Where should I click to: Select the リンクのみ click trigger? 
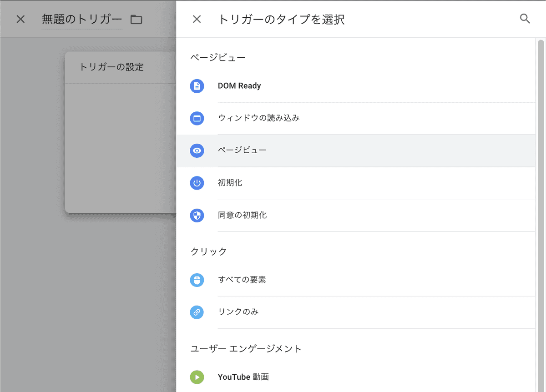click(x=356, y=312)
